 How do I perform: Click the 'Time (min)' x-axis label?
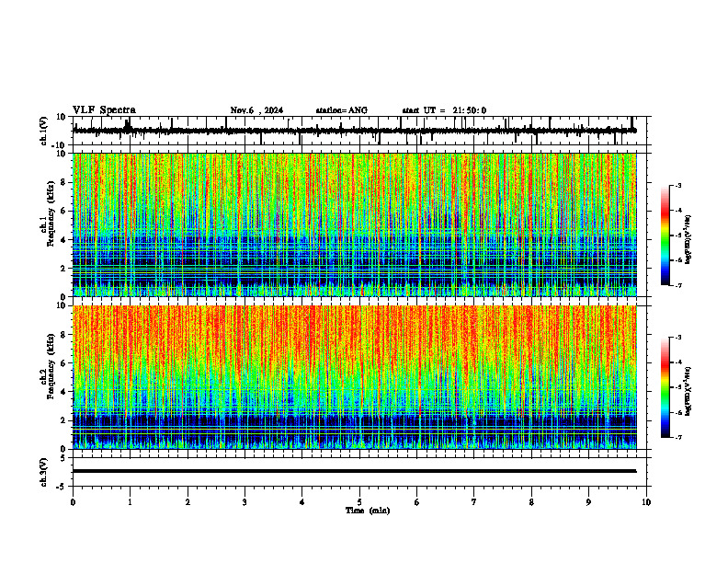[368, 511]
